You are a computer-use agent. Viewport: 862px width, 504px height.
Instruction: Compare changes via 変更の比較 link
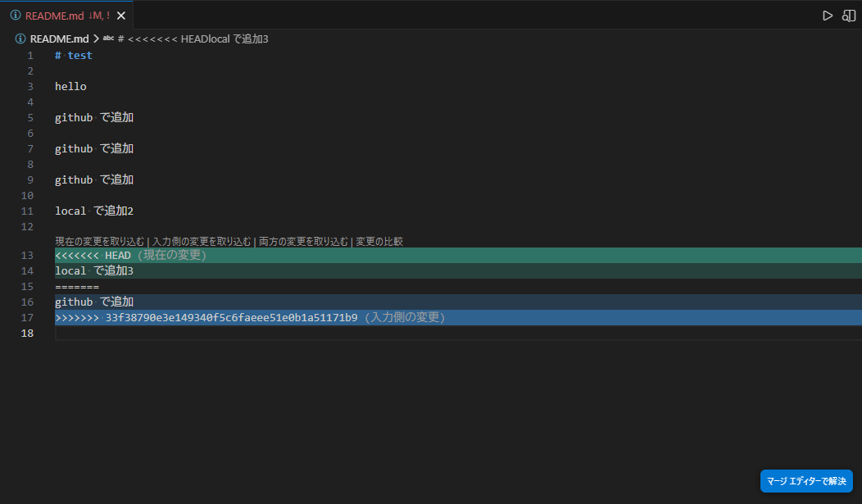point(379,242)
